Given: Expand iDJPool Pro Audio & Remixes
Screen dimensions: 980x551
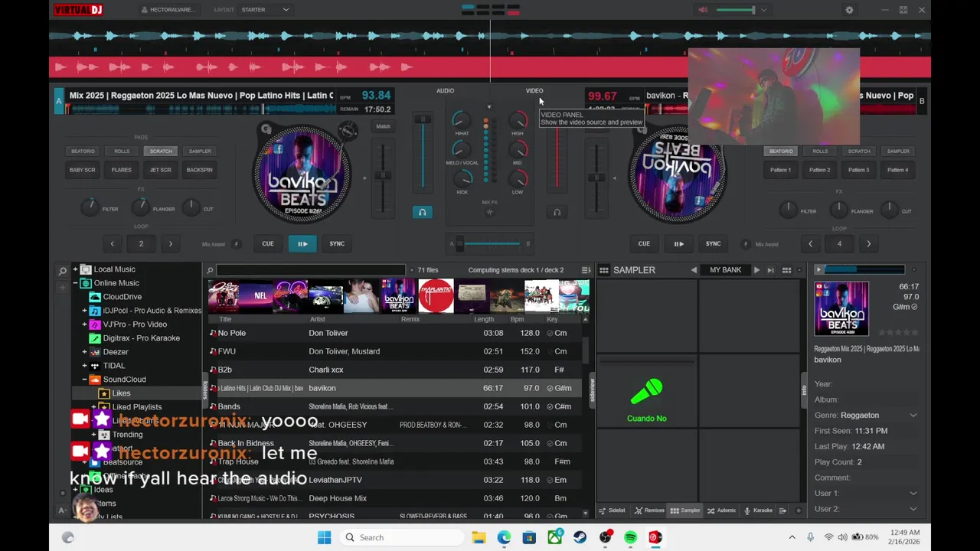Looking at the screenshot, I should pyautogui.click(x=84, y=311).
